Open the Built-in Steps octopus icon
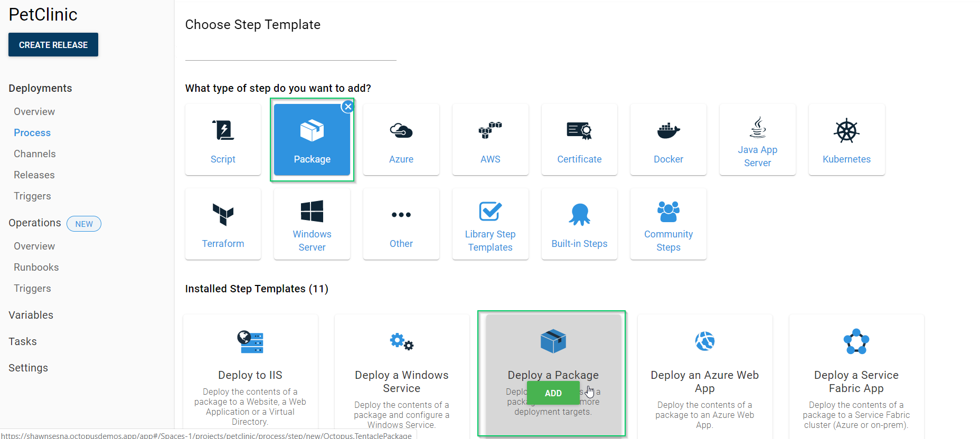980x439 pixels. (579, 214)
